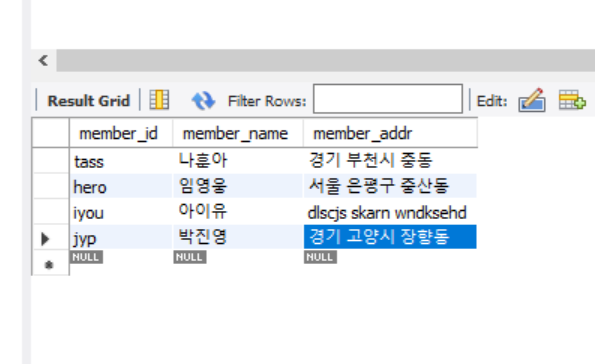
Task: Select the highlighted '경기 고양시 장향동' cell
Action: [390, 237]
